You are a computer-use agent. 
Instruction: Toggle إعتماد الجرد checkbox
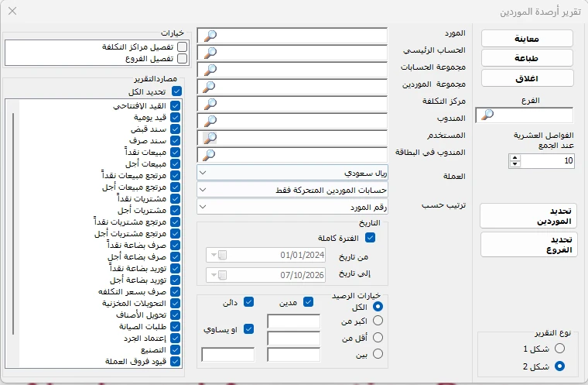(x=175, y=339)
